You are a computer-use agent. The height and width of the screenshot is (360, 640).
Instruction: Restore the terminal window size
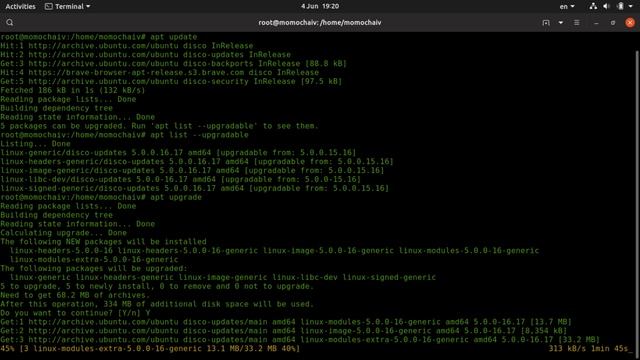[x=613, y=23]
